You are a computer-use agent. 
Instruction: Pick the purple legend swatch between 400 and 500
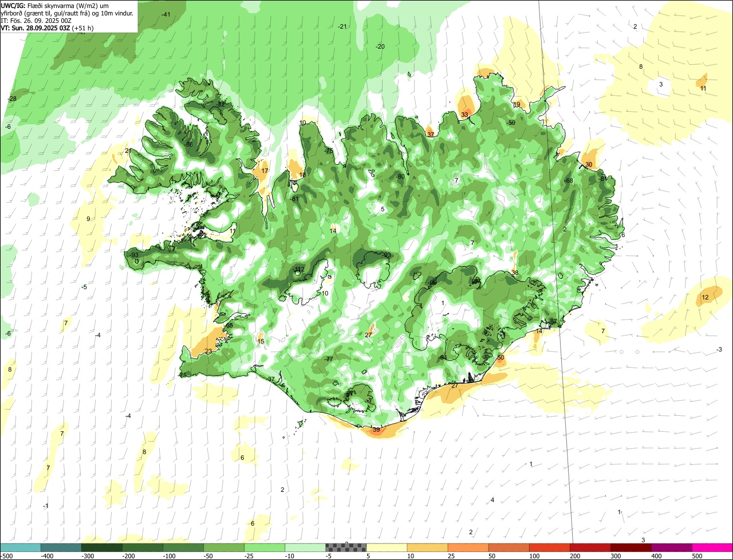pos(671,548)
